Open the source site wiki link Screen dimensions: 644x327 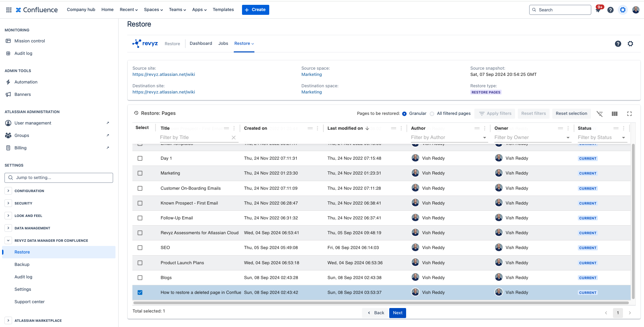tap(163, 74)
